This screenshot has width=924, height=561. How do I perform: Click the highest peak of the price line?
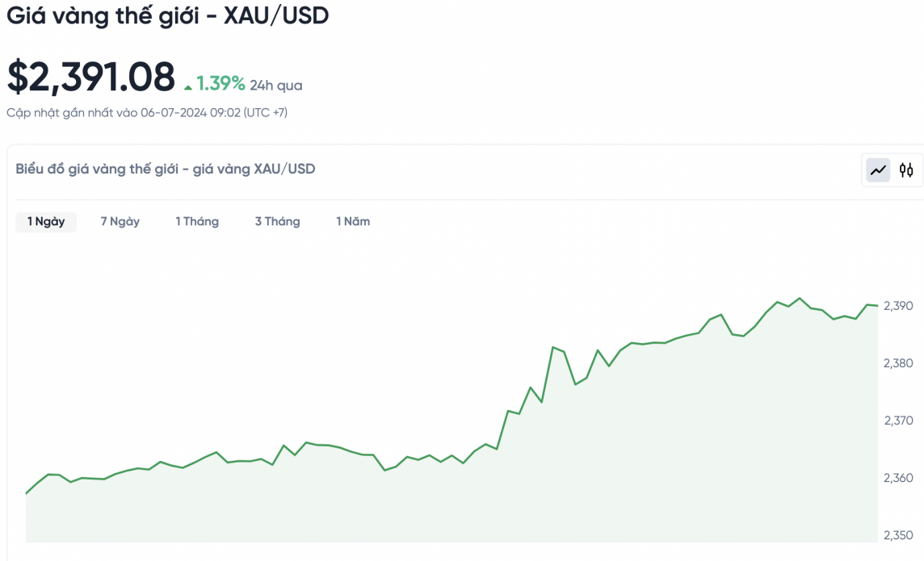click(800, 298)
